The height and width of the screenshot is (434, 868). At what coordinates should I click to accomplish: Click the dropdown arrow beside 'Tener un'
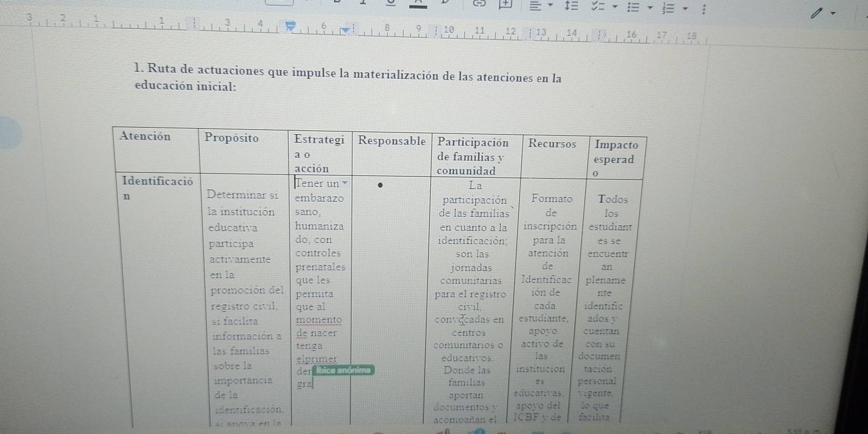[x=345, y=183]
